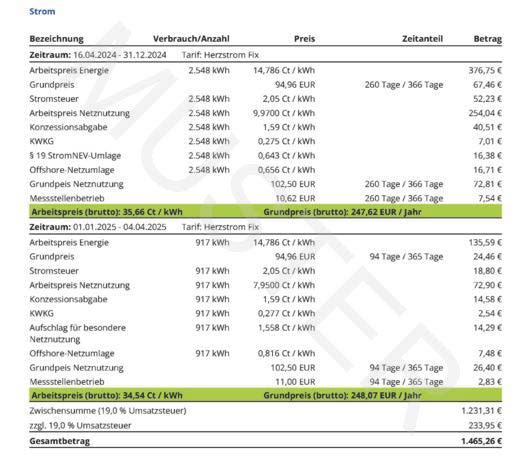Click 'Grundpreis (brutto): 247,62 EUR / Jahr'
The height and width of the screenshot is (457, 523).
[x=342, y=212]
